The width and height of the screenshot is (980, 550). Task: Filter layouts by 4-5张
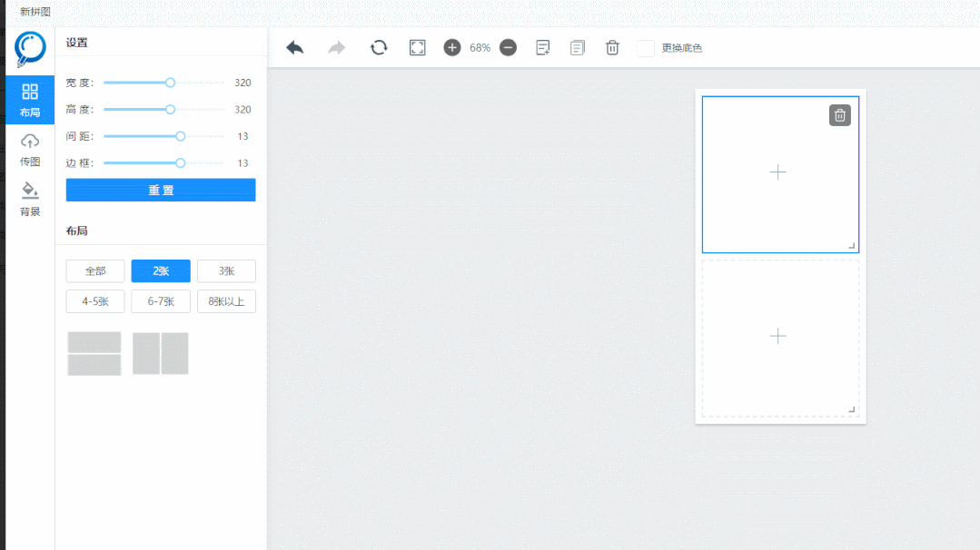pyautogui.click(x=95, y=301)
